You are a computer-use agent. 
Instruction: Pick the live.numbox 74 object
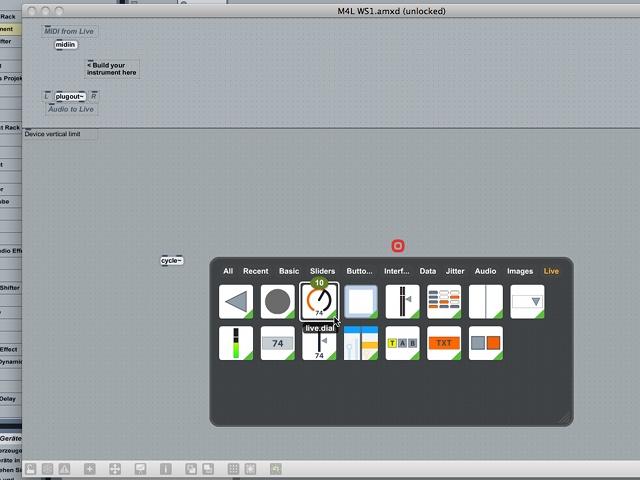coord(278,343)
